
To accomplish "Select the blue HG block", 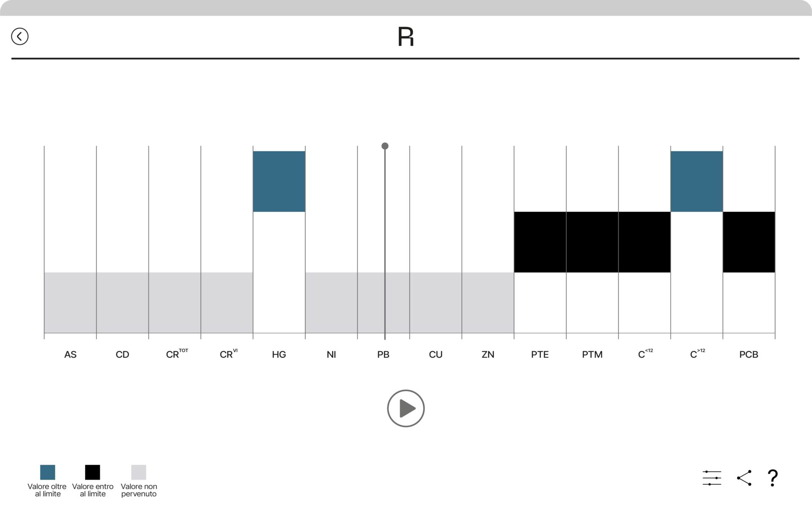I will (x=279, y=181).
